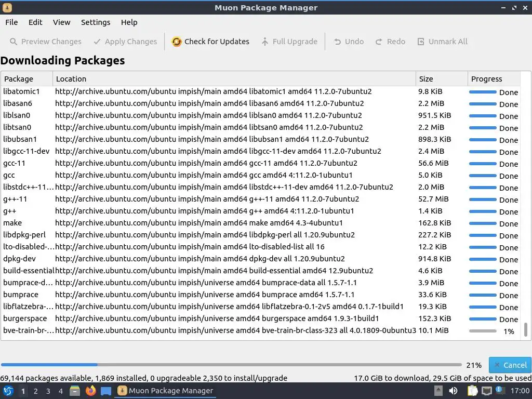Click the Apply Changes checkmark icon
This screenshot has width=532, height=399.
click(97, 42)
